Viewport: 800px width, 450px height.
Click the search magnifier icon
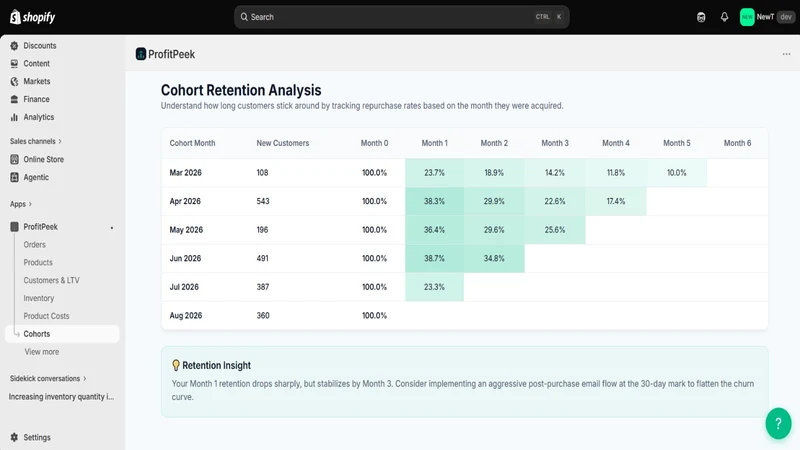coord(244,17)
